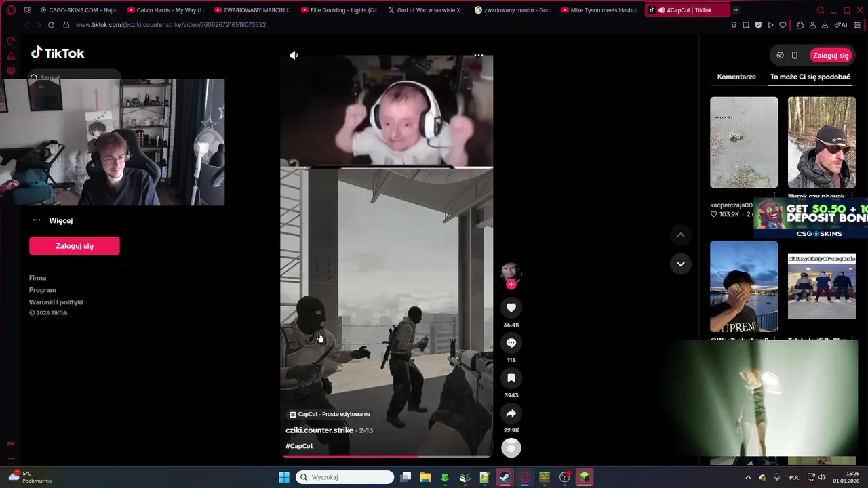Open comments via the speech bubble icon

(511, 343)
